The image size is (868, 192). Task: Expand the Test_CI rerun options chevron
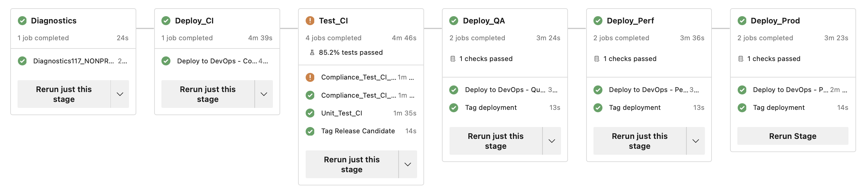coord(408,164)
